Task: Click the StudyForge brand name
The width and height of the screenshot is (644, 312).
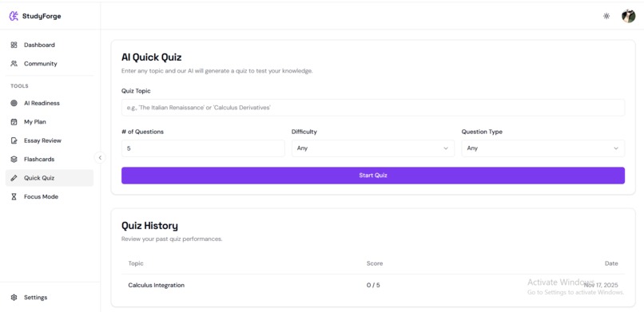Action: pos(42,17)
